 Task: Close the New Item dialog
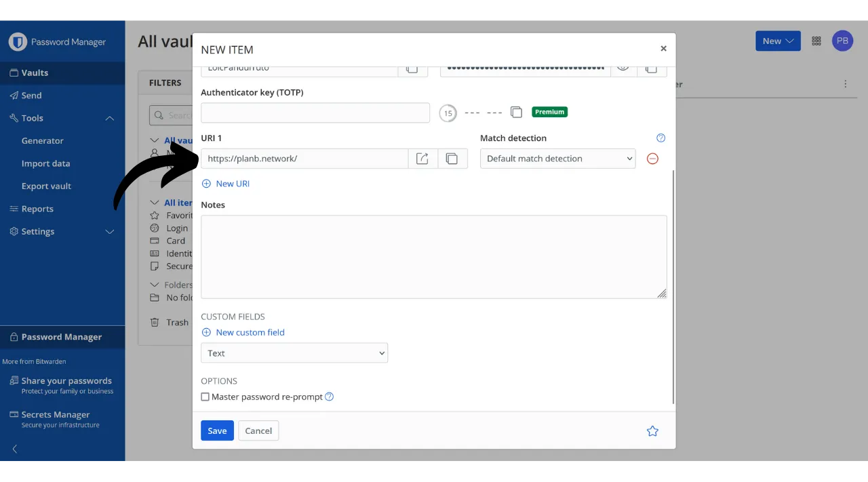click(663, 49)
